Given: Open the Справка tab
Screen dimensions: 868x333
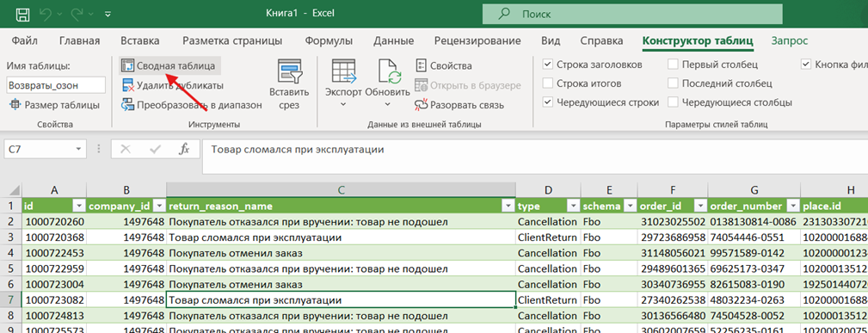Looking at the screenshot, I should click(x=601, y=41).
